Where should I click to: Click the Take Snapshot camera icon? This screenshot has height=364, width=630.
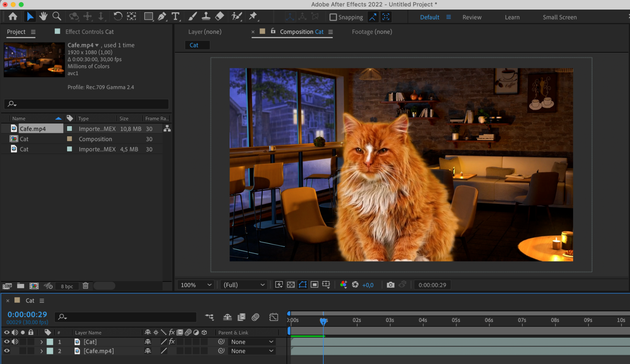(390, 285)
